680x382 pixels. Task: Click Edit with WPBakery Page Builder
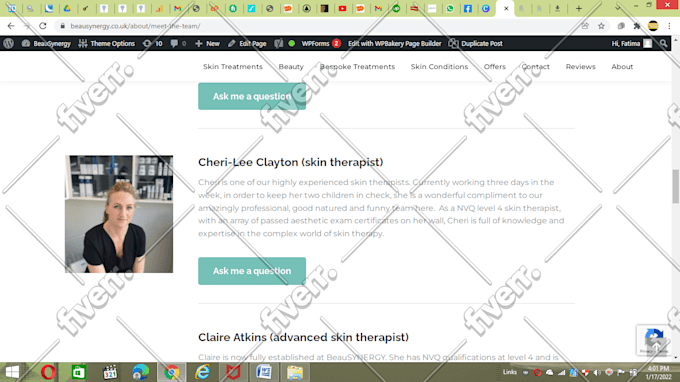tap(395, 43)
